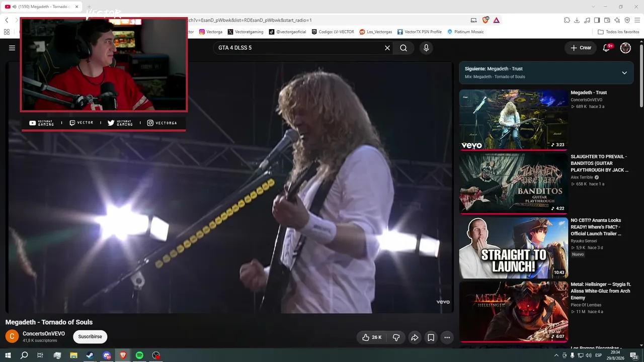
Task: Show browser downloads
Action: [x=577, y=20]
